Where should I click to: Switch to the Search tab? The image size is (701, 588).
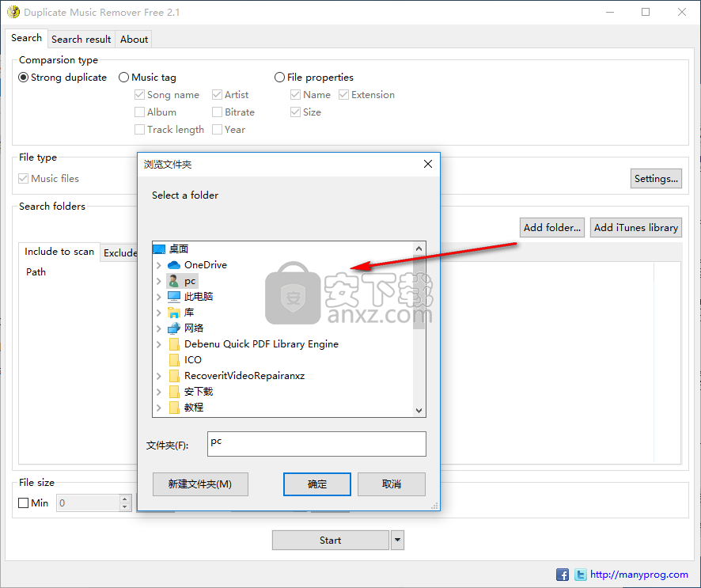click(26, 38)
